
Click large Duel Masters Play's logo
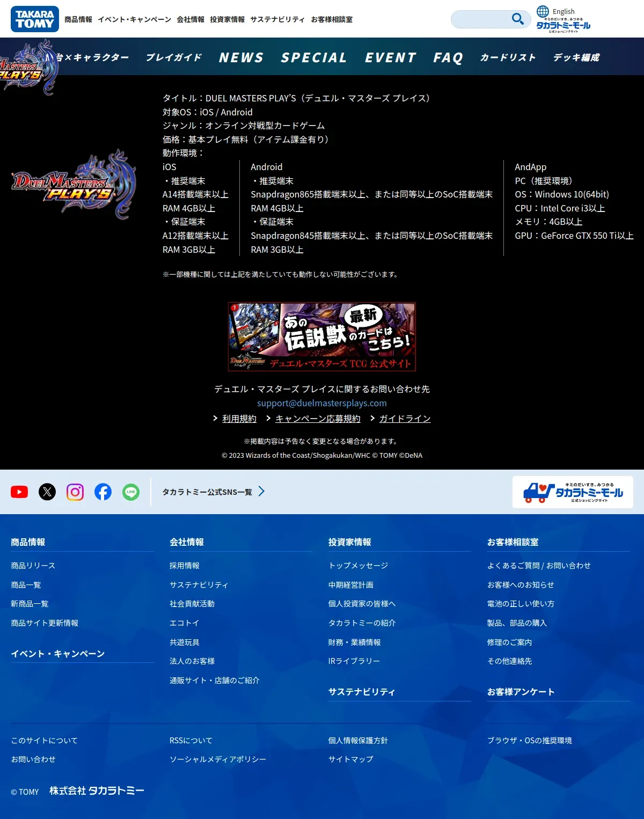[74, 185]
